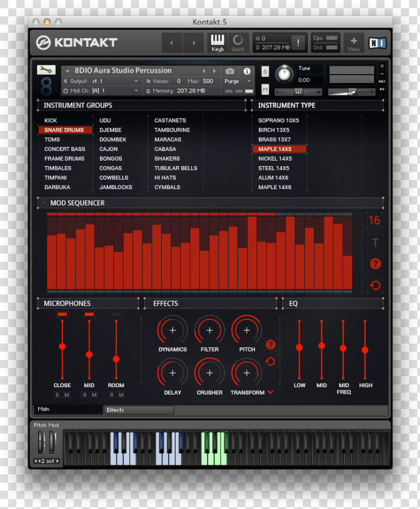Close the instrument with the X button
Viewport: 420px width, 509px height.
click(x=382, y=66)
